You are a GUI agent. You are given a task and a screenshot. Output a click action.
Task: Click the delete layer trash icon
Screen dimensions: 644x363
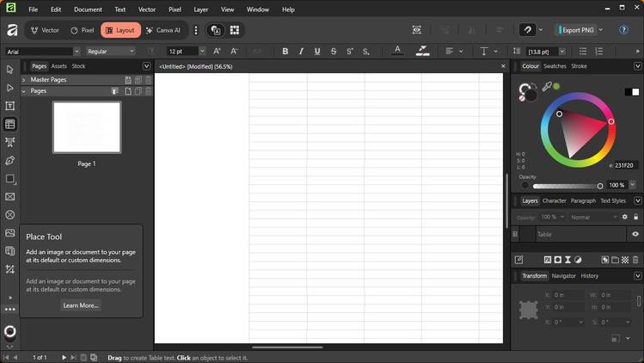[635, 260]
